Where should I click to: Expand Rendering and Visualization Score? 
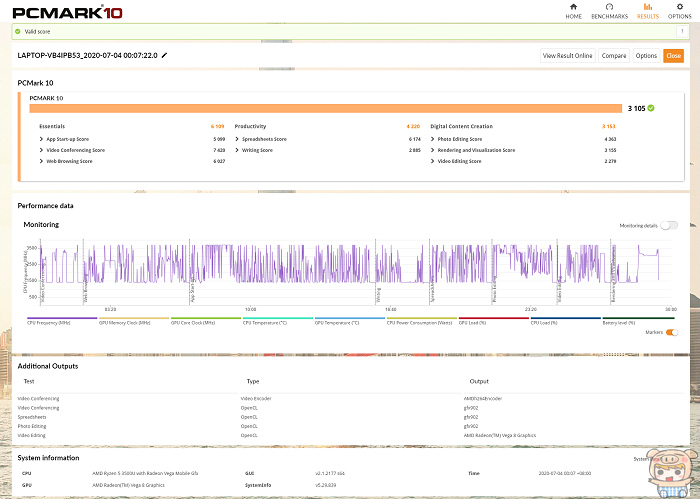[x=433, y=150]
